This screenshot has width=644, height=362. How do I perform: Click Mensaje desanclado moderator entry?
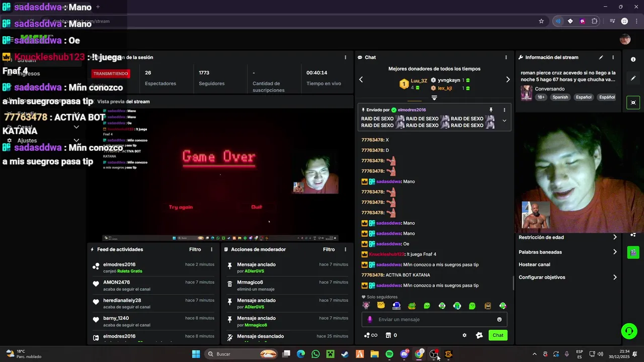tap(287, 337)
